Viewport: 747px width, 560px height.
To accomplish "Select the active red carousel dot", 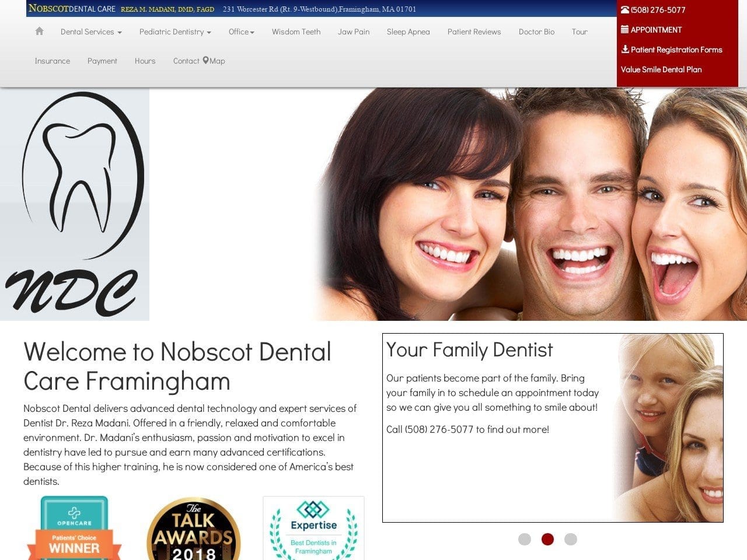I will pyautogui.click(x=547, y=539).
